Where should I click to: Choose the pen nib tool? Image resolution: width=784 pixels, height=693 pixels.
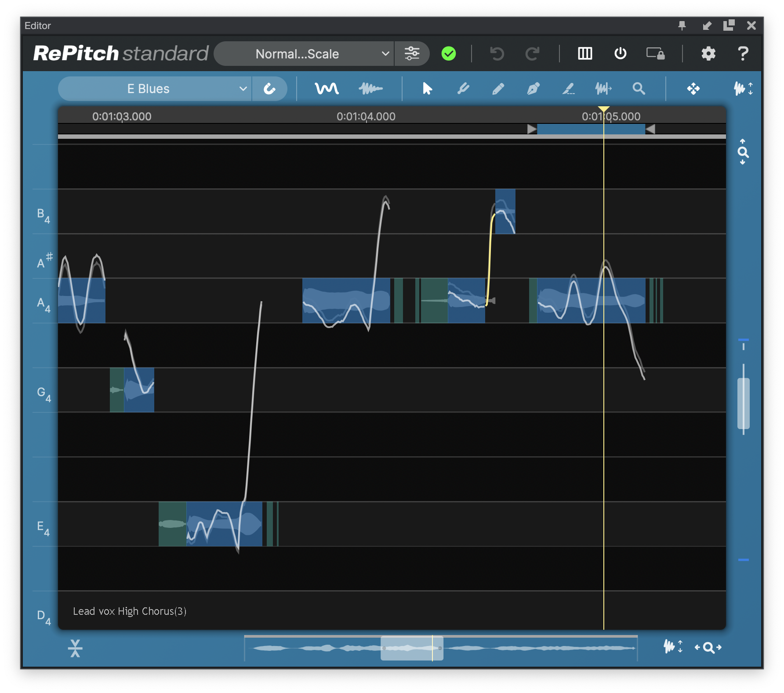point(533,89)
